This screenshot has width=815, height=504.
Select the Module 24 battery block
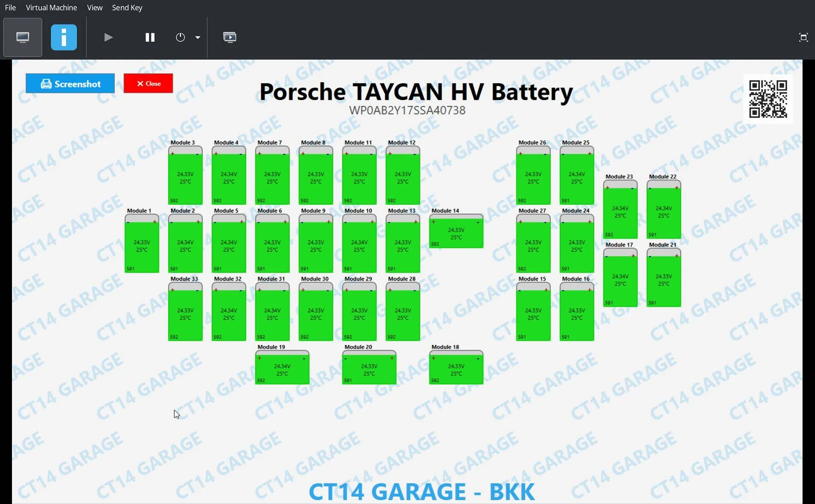point(577,243)
